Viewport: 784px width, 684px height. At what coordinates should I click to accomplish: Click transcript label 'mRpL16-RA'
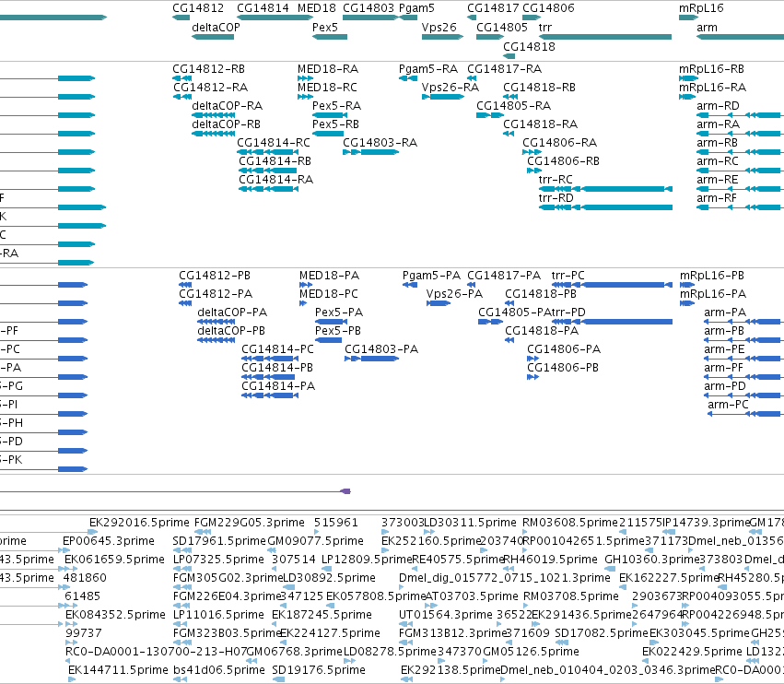click(712, 88)
